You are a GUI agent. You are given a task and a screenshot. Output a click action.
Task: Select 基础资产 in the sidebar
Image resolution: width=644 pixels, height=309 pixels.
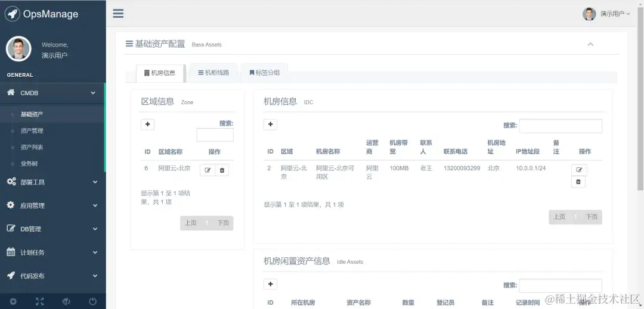tap(32, 114)
